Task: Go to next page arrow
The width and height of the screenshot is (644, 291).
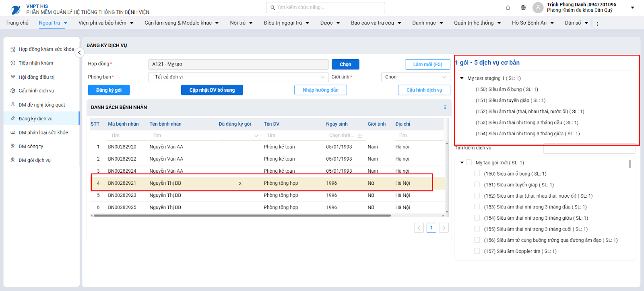Action: [x=444, y=228]
